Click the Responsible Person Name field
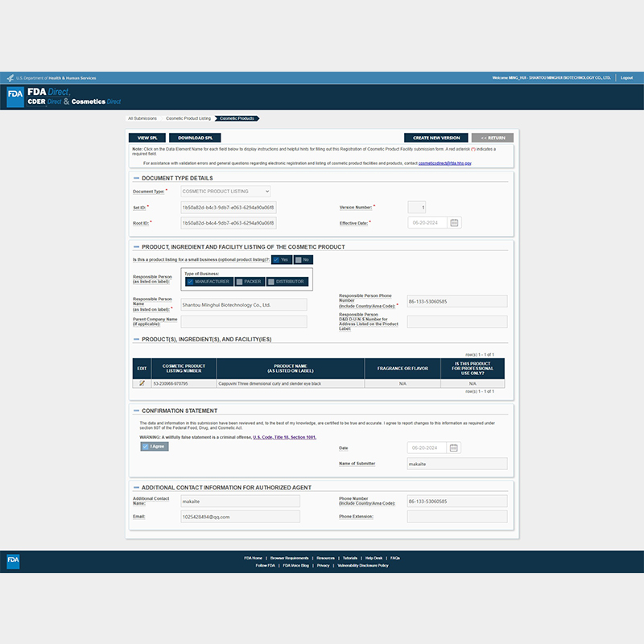The width and height of the screenshot is (644, 644). click(x=243, y=305)
